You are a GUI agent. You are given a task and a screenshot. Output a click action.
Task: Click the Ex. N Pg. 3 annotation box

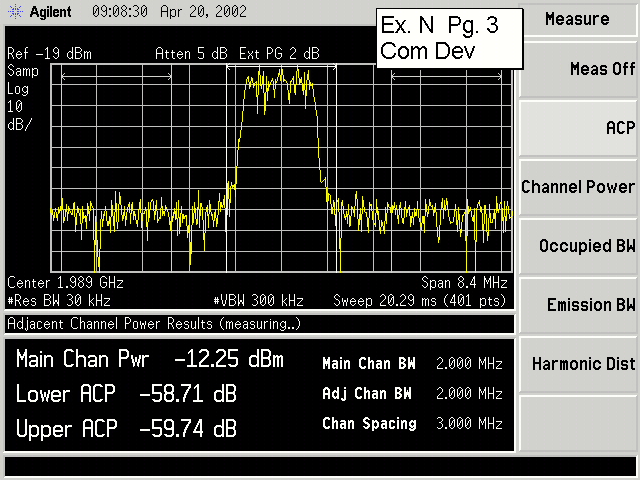[450, 39]
